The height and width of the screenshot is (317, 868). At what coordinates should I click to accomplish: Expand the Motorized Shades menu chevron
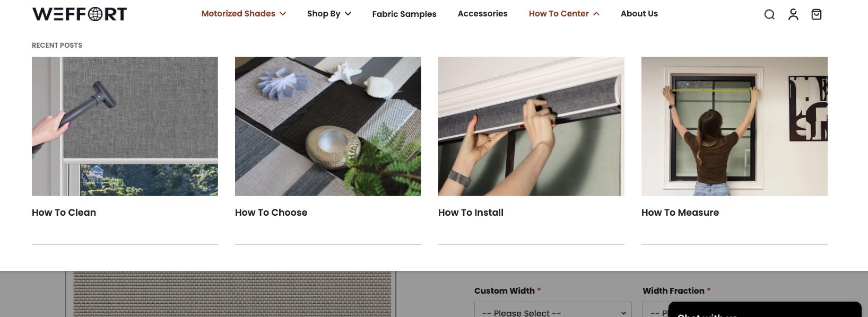tap(283, 14)
